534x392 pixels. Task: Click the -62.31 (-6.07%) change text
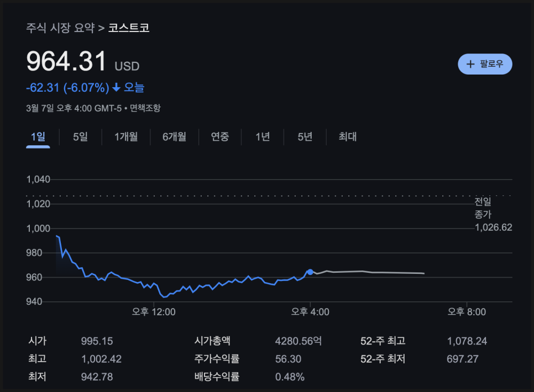68,88
